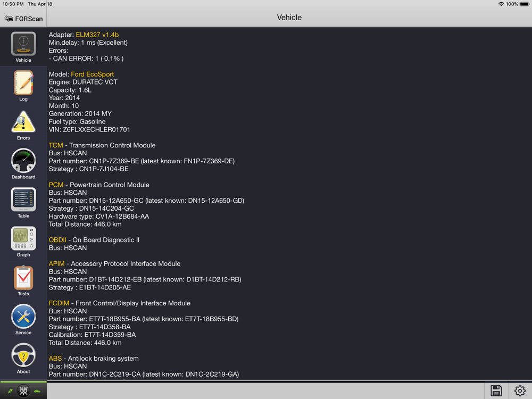Click the ELM327 v1.4b adapter text
The height and width of the screenshot is (399, 532).
[x=97, y=35]
